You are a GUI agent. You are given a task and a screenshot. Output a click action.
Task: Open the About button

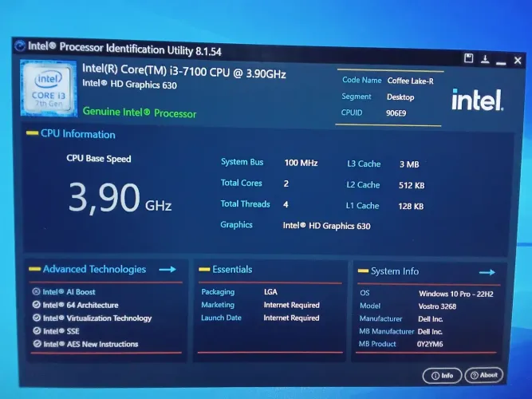click(x=484, y=375)
